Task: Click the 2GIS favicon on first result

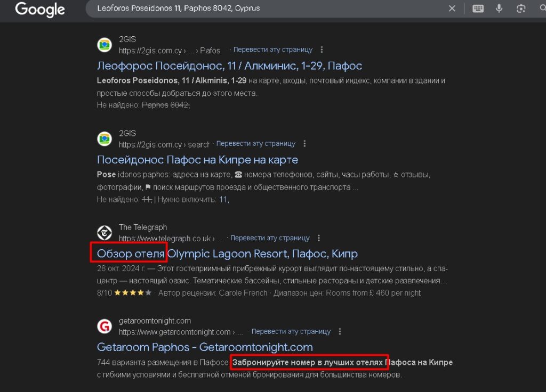Action: [x=105, y=45]
